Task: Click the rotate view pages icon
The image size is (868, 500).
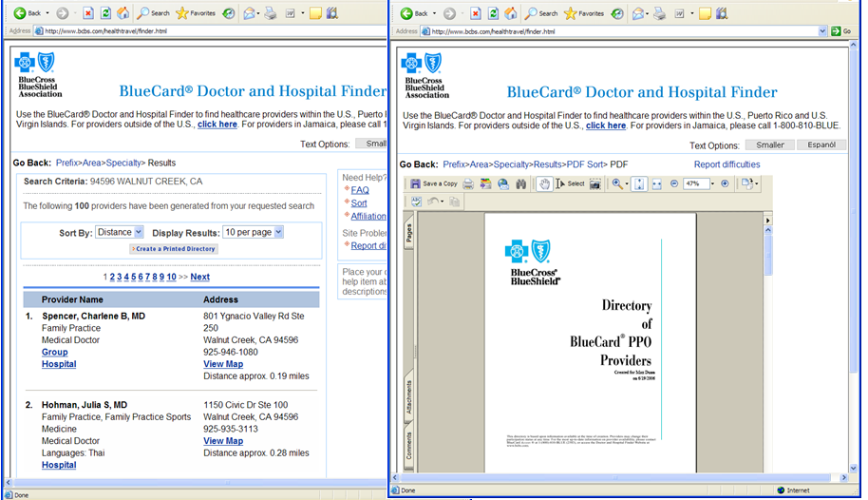Action: (x=747, y=183)
